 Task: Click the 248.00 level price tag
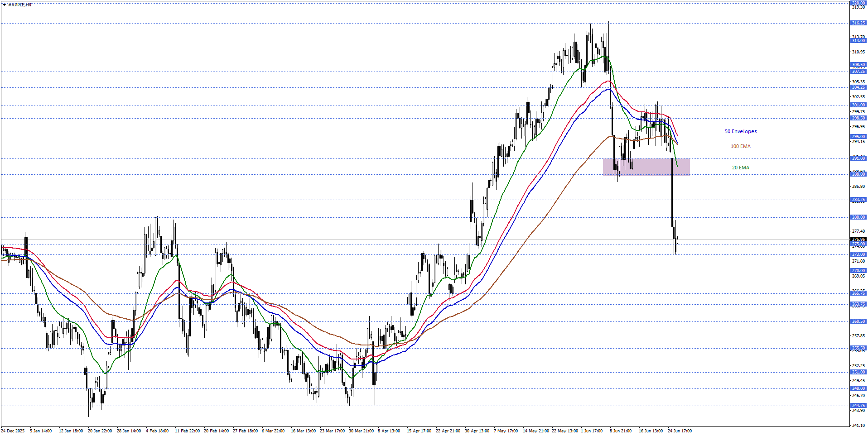point(858,388)
